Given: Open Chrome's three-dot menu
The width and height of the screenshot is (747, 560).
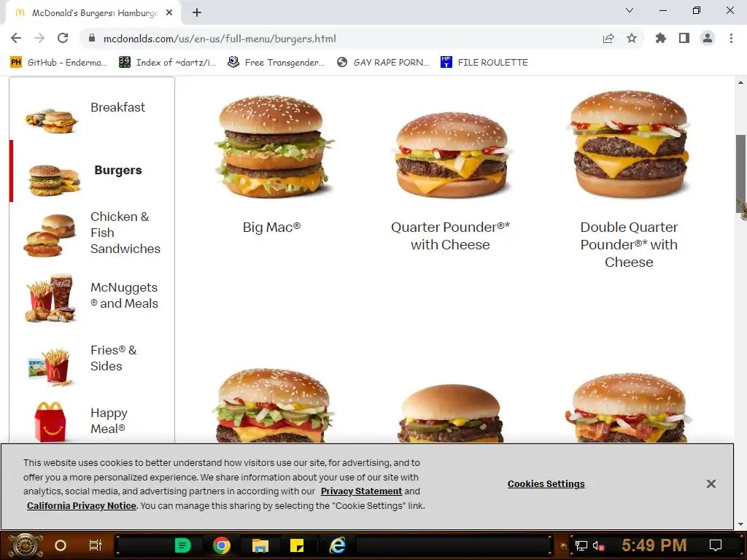Looking at the screenshot, I should 731,38.
